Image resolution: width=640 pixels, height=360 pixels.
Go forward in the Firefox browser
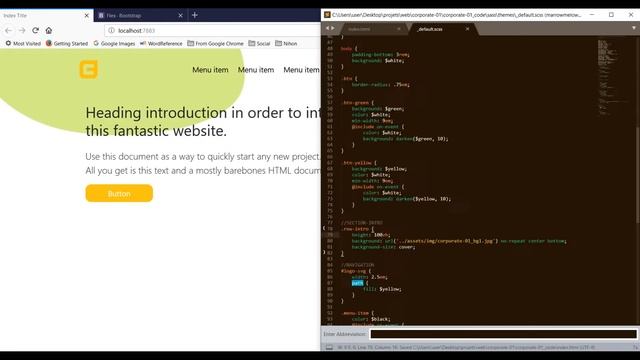pos(22,31)
